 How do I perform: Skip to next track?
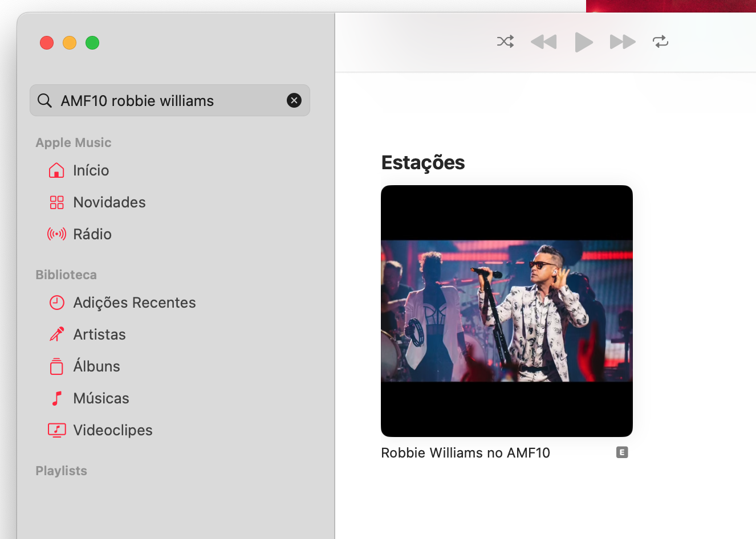point(623,42)
